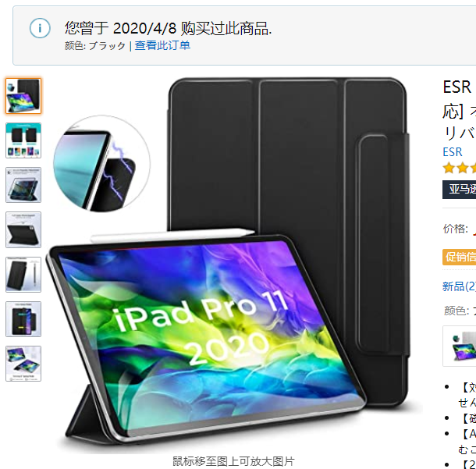Open the ESR brand link
Image resolution: width=476 pixels, height=469 pixels.
click(453, 151)
